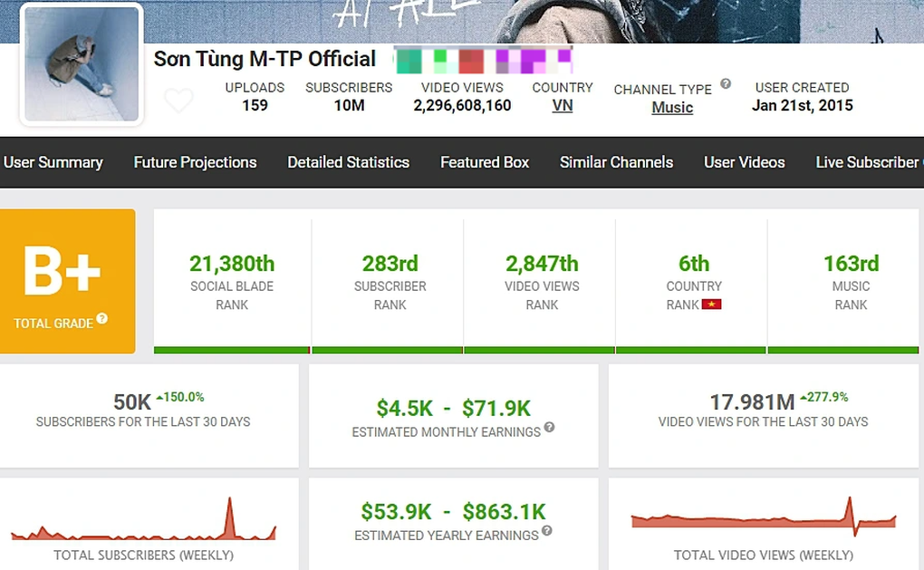Click the heart favorite icon
This screenshot has width=924, height=570.
click(x=178, y=101)
